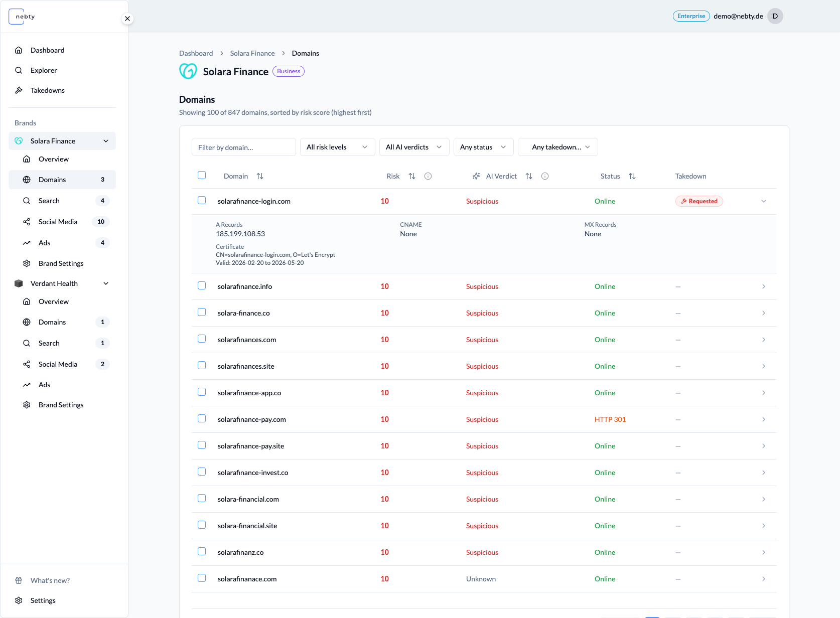Click the Solara Finance breadcrumb link
Screen dimensions: 840x618
click(252, 53)
